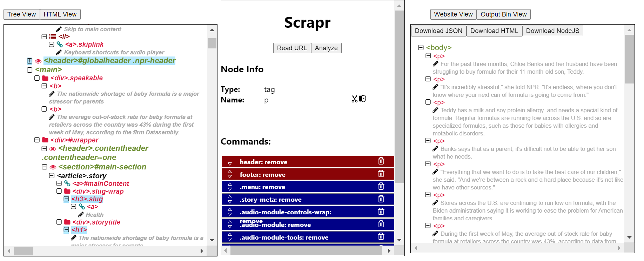Click the Read URL button
This screenshot has width=644, height=261.
click(x=292, y=48)
